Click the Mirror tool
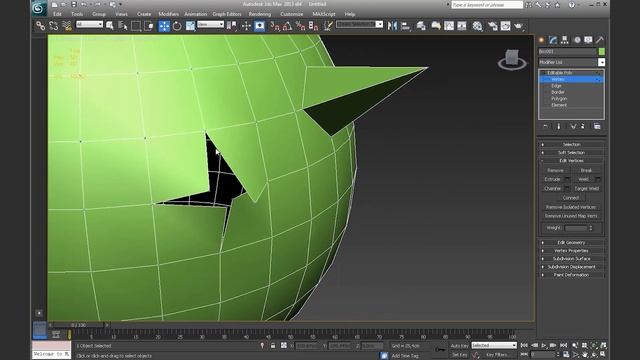Screen dimensions: 640x360 coord(392,26)
